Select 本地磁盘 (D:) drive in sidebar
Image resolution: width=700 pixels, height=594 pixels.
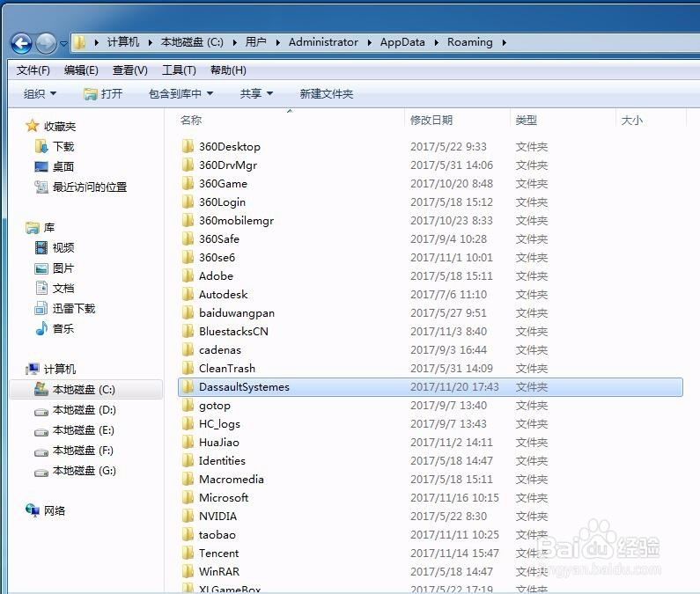tap(75, 410)
